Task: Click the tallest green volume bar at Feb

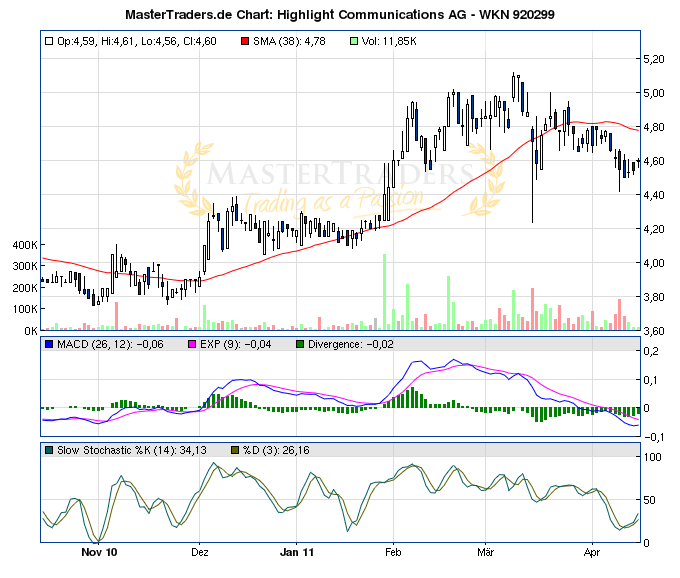Action: click(x=384, y=292)
